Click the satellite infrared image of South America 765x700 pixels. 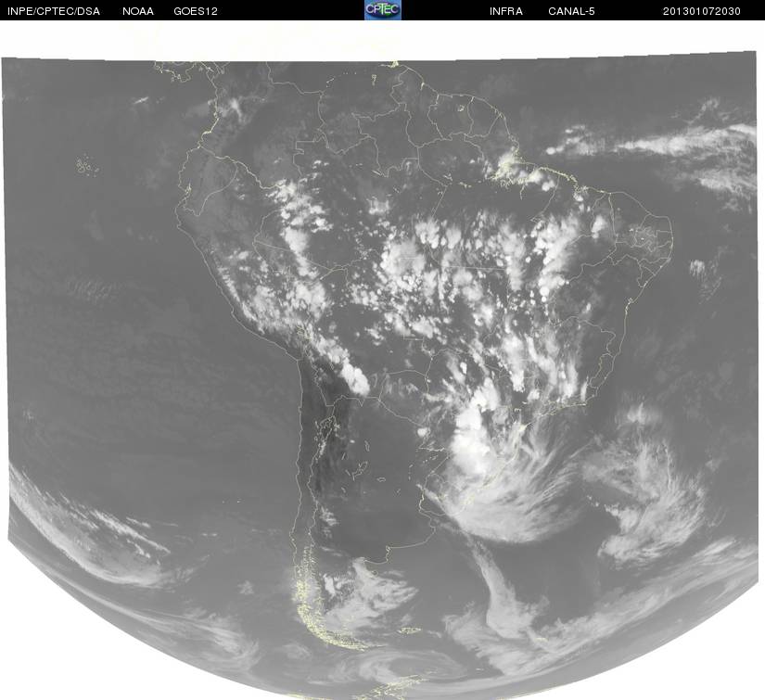382,375
